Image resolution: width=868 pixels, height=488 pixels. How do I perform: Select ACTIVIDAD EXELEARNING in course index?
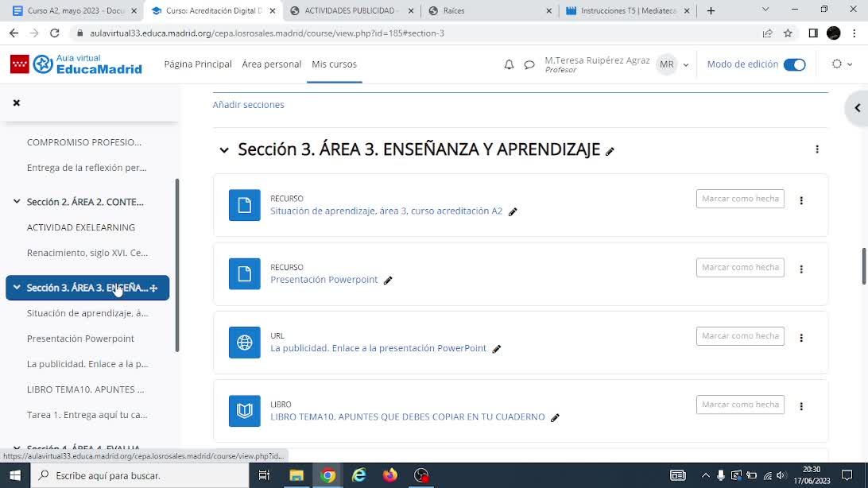[81, 227]
